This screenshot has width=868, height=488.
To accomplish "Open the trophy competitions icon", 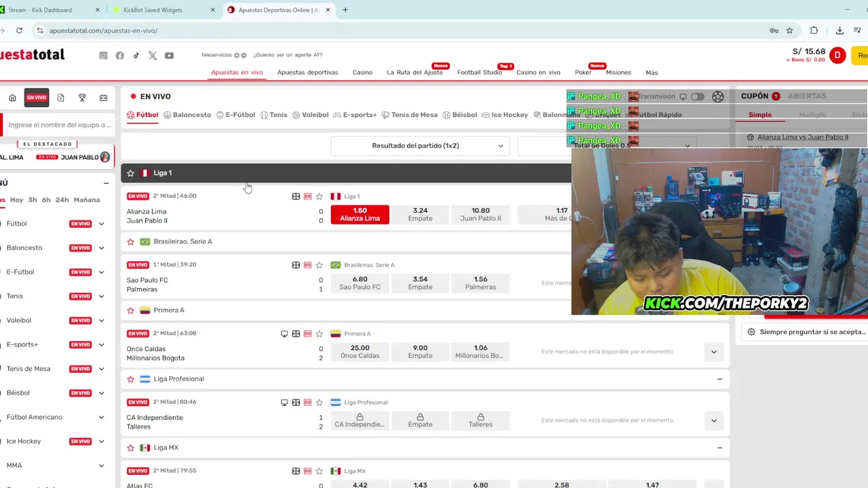I will (x=82, y=98).
